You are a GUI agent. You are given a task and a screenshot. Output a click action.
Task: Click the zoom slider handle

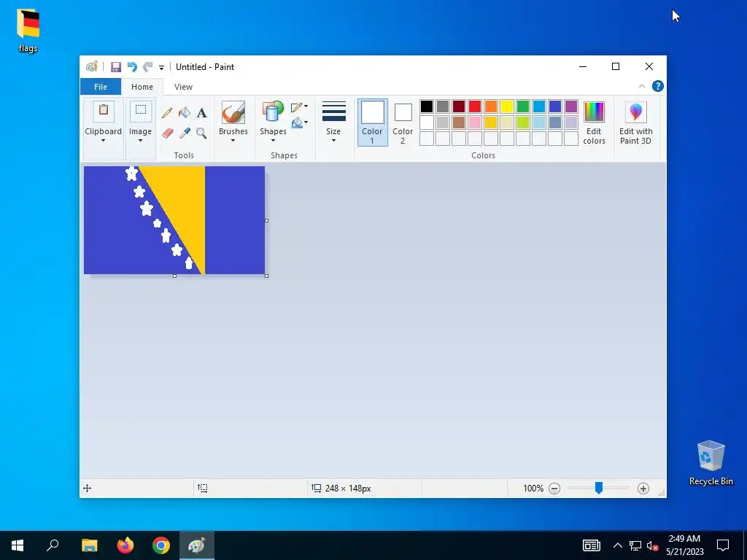point(599,488)
